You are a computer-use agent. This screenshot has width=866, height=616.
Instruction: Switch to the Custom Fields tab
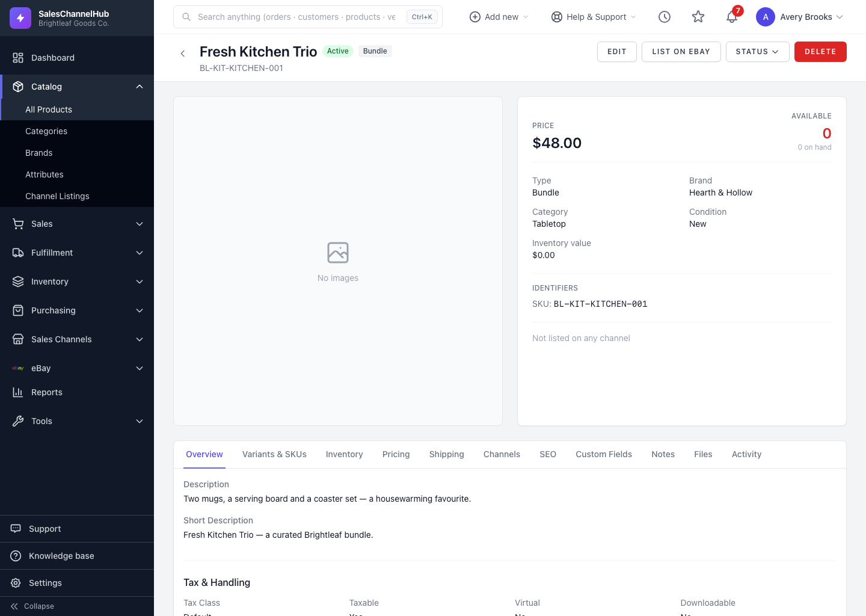tap(604, 454)
